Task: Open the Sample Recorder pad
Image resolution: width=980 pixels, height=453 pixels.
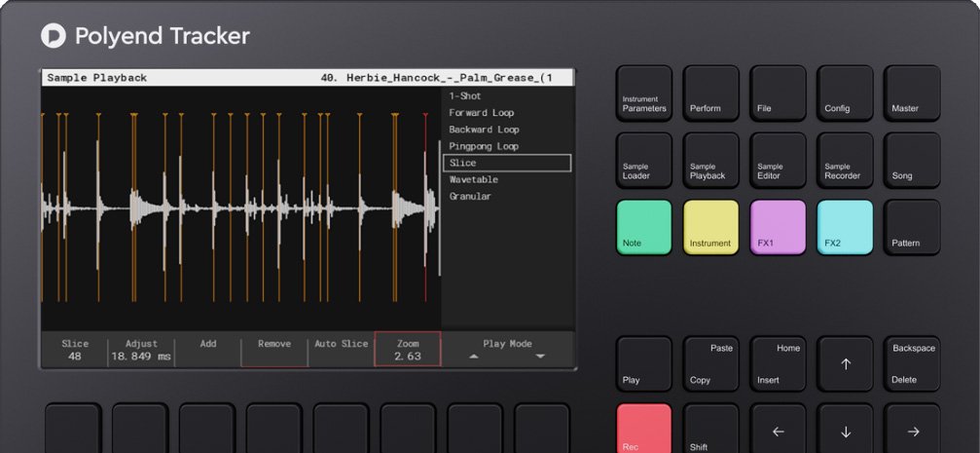Action: click(x=845, y=160)
